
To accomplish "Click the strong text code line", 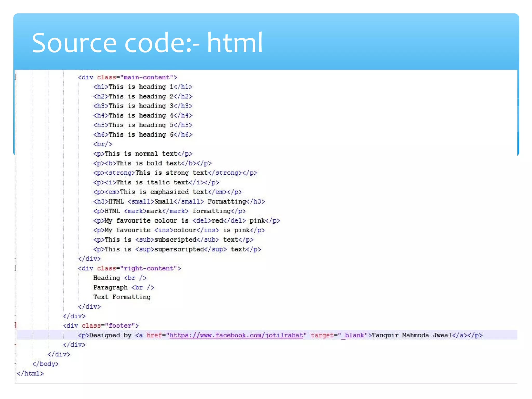I will point(175,173).
